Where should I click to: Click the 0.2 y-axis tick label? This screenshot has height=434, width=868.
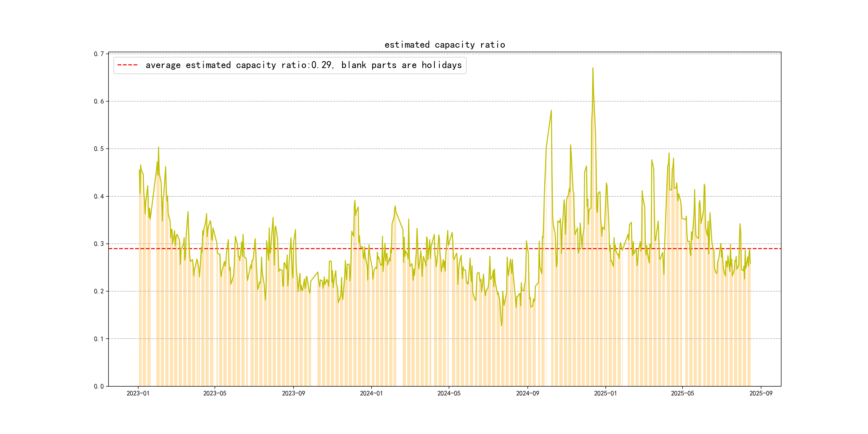[x=99, y=291]
